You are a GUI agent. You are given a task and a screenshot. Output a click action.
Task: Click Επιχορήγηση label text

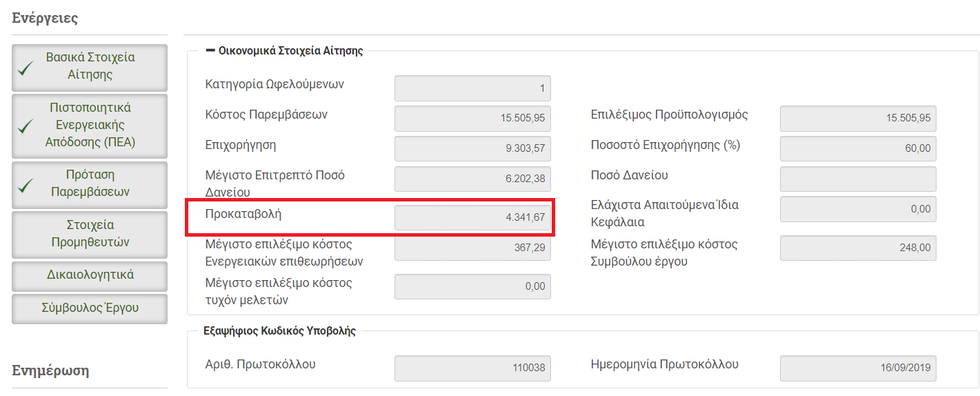241,145
